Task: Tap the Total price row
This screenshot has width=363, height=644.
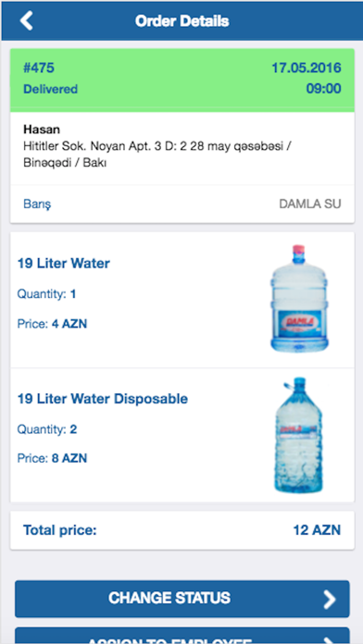Action: 182,530
